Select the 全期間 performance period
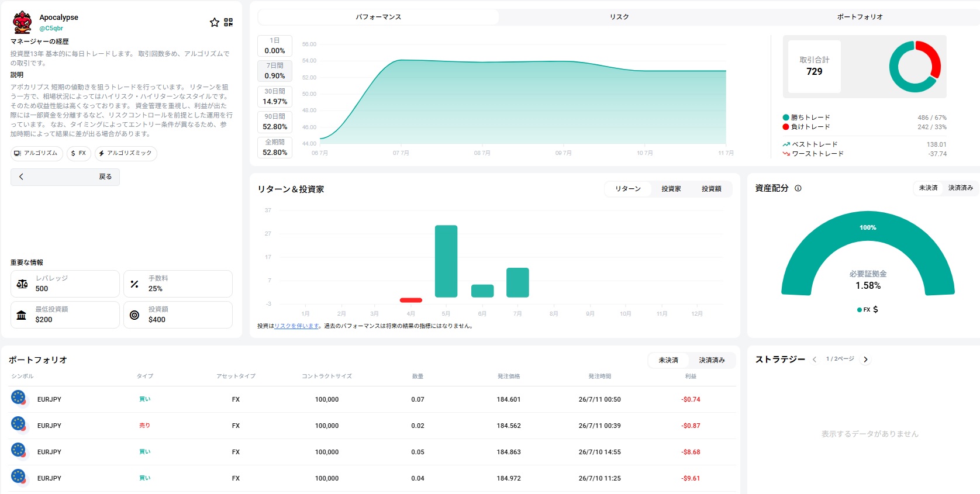Viewport: 980px width, 494px height. click(275, 147)
